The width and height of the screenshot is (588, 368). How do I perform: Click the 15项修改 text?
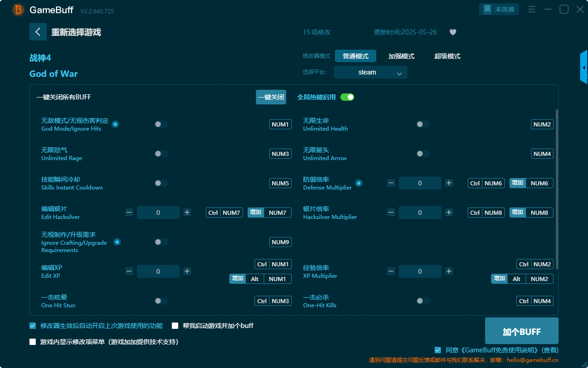click(x=317, y=32)
